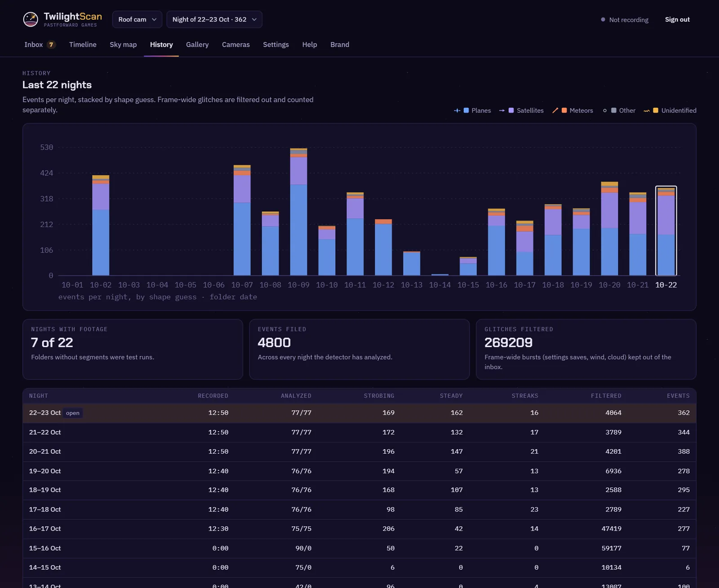This screenshot has height=588, width=719.
Task: Click the 10-13 bar in the chart
Action: [412, 263]
